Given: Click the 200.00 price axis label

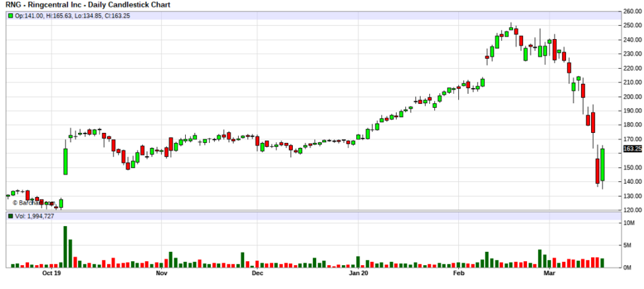Looking at the screenshot, I should (633, 97).
